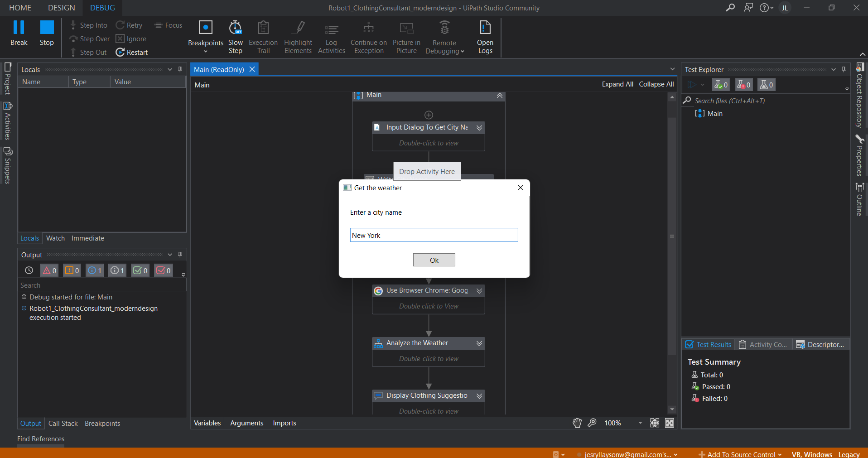Switch to the Activity Coverage tab
Image resolution: width=868 pixels, height=458 pixels.
[763, 345]
